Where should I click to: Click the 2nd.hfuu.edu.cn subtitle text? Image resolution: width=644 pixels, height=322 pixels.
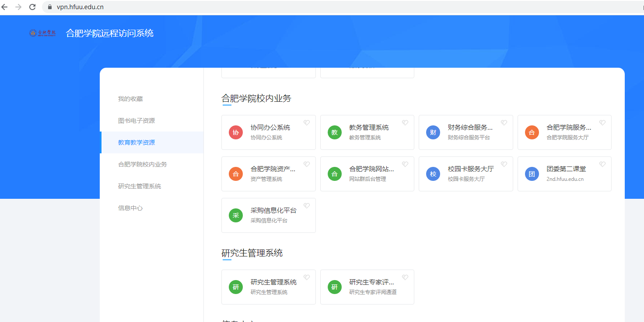pos(565,179)
